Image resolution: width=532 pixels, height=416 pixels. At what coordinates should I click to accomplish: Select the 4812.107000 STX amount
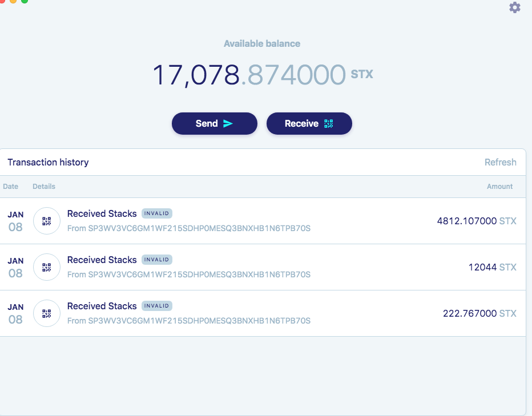coord(477,221)
